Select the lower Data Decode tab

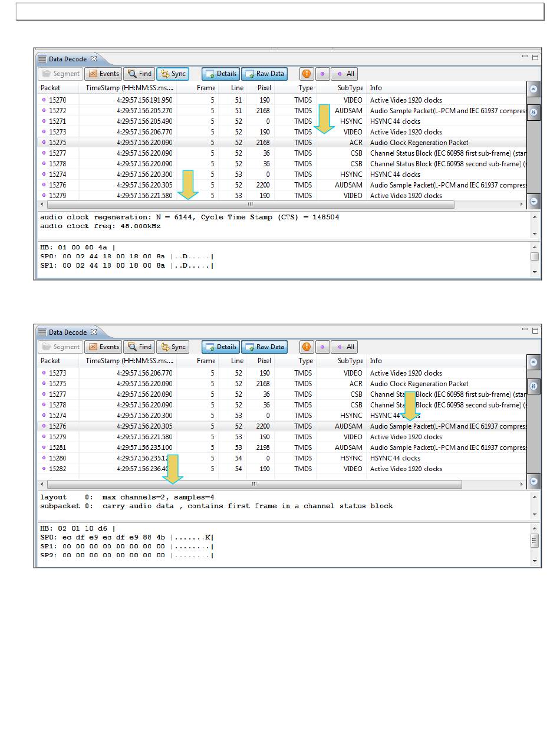[x=68, y=332]
